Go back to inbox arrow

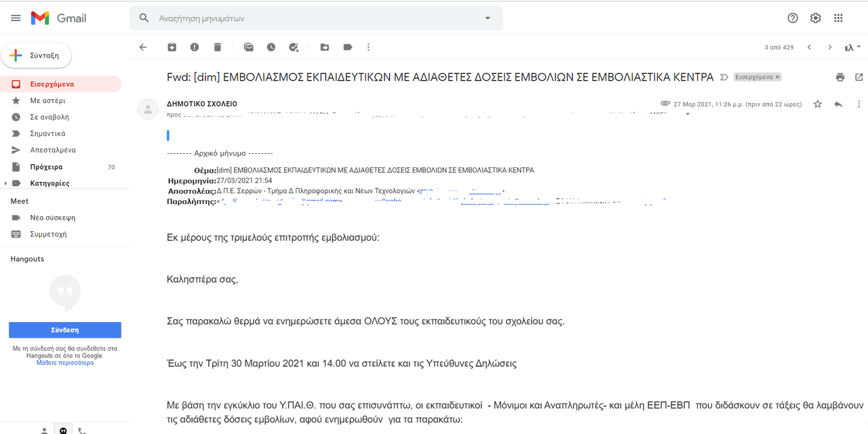pyautogui.click(x=142, y=47)
